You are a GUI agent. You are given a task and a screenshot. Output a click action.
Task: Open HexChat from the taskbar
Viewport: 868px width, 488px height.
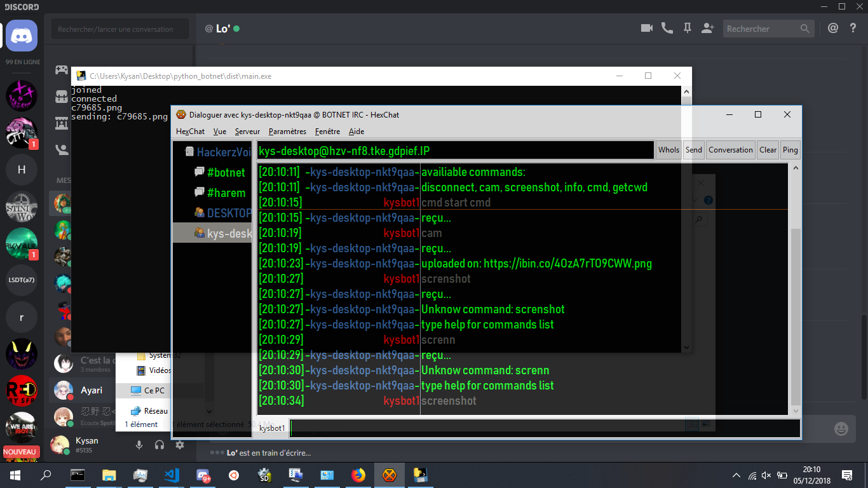tap(390, 475)
